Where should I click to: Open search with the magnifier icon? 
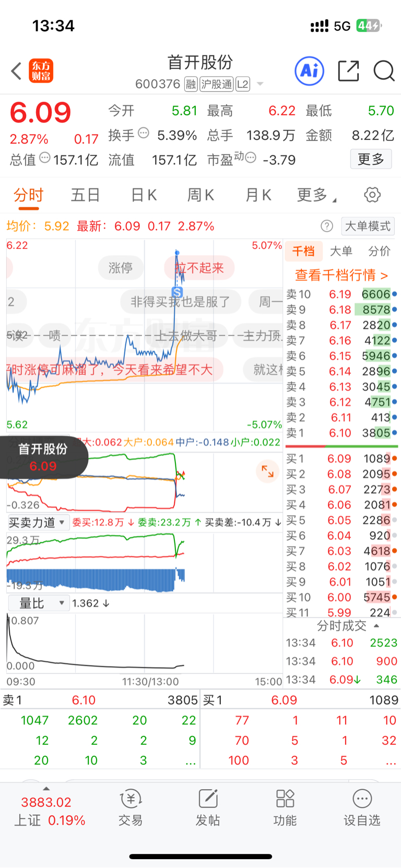384,71
